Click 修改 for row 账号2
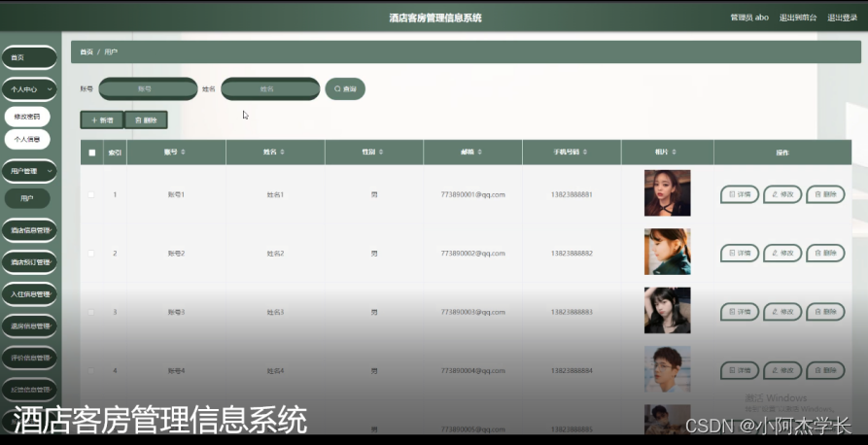Image resolution: width=868 pixels, height=445 pixels. tap(782, 254)
